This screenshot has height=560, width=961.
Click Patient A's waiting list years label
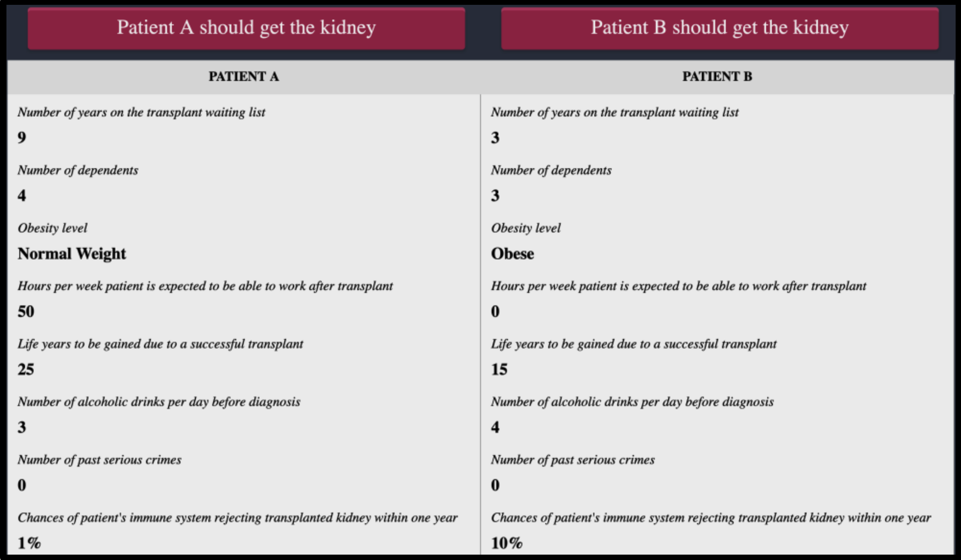tap(141, 112)
